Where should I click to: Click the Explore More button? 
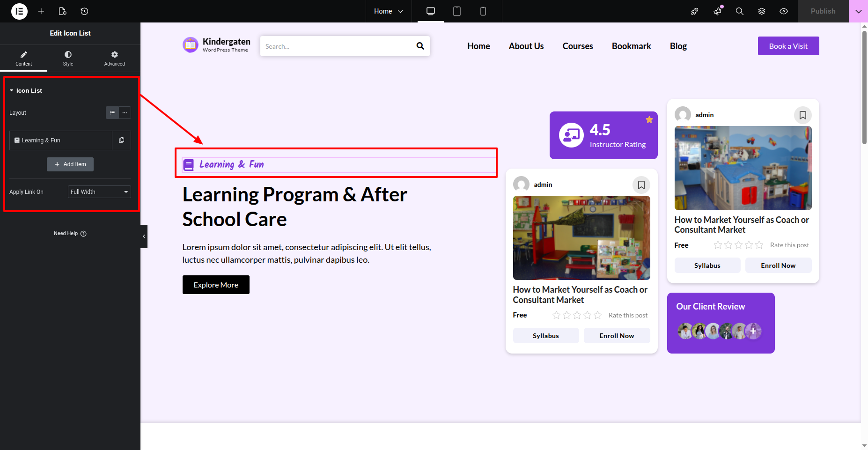coord(216,285)
